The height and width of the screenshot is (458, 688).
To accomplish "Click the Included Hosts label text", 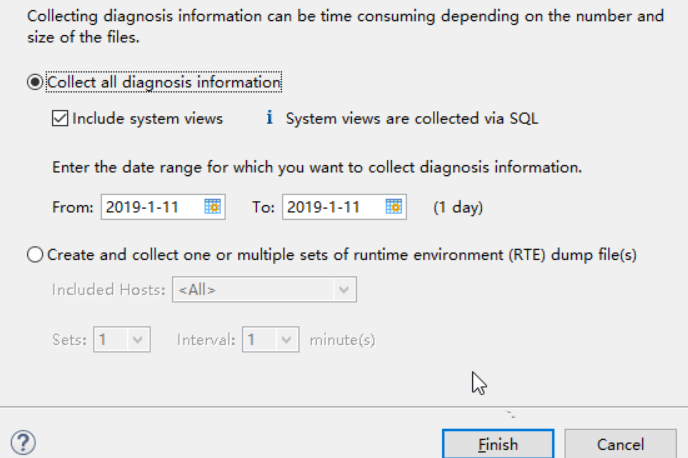I will [108, 290].
